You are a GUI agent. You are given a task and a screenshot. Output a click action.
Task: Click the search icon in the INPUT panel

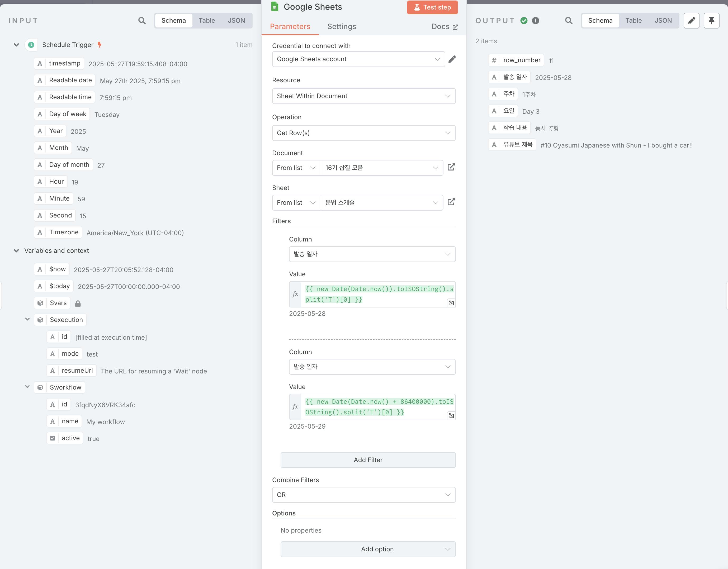click(x=142, y=21)
